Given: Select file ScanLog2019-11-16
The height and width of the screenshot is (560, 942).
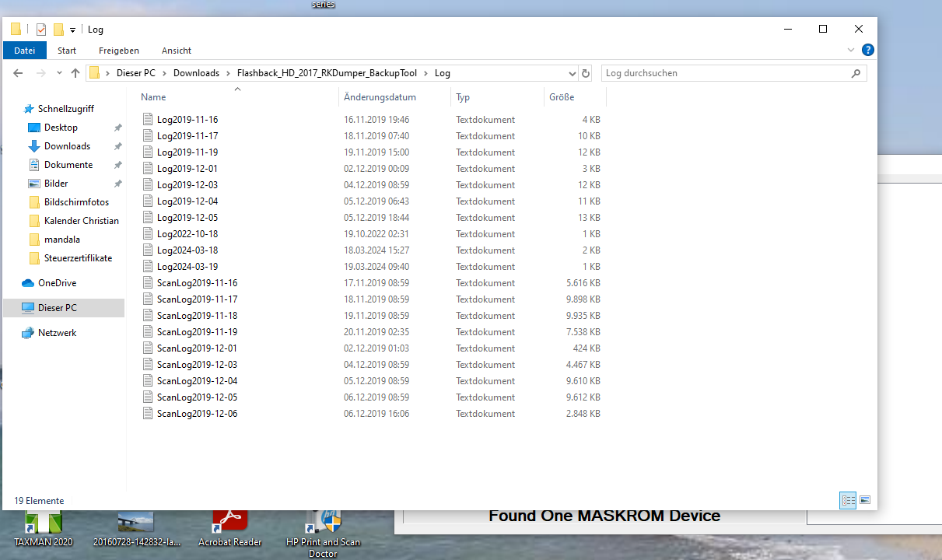Looking at the screenshot, I should [197, 283].
